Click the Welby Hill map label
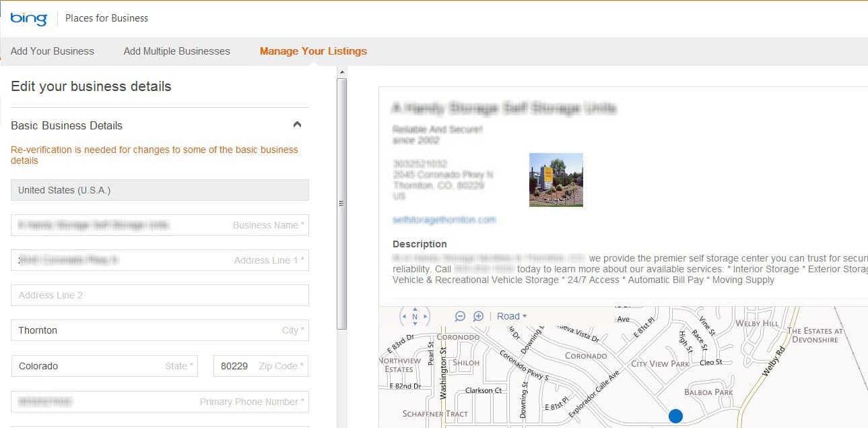Screen dimensions: 868x428 tap(757, 324)
